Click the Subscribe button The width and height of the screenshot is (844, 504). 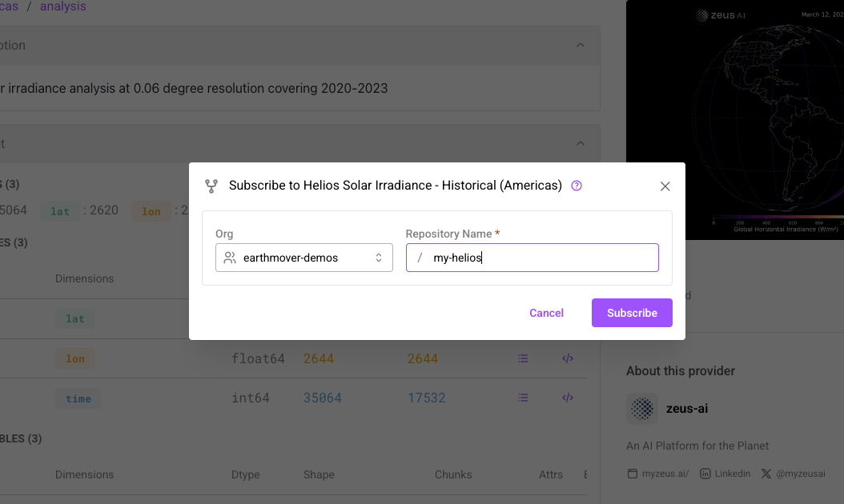(x=631, y=313)
